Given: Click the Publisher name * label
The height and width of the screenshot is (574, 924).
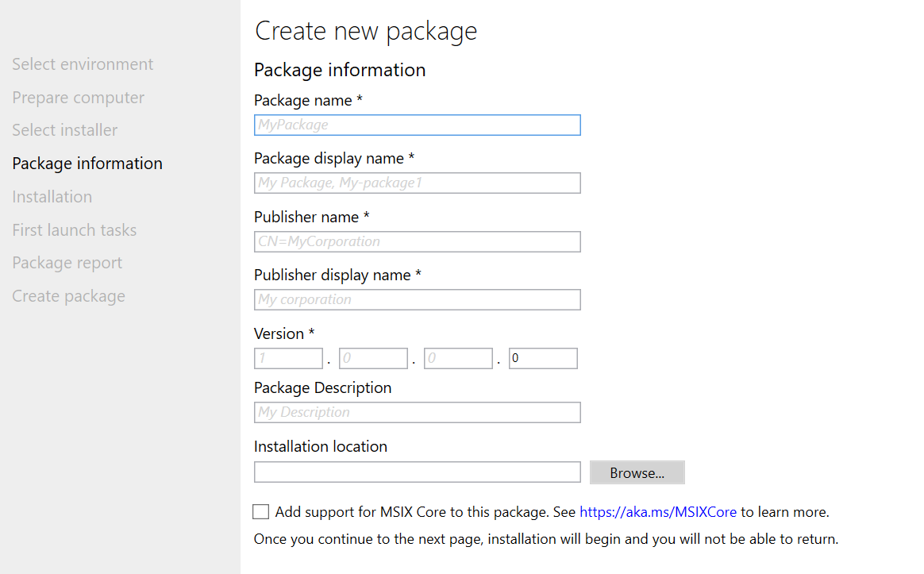Looking at the screenshot, I should (x=312, y=217).
